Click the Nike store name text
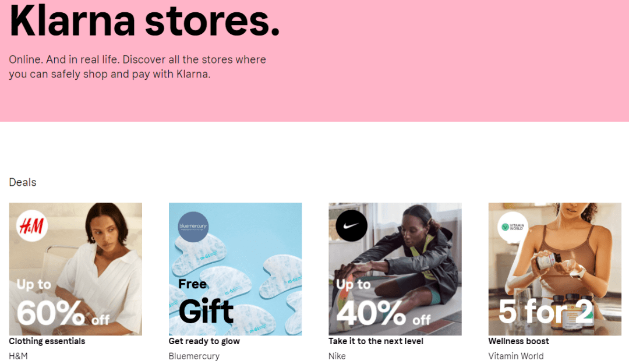The width and height of the screenshot is (629, 364). pos(337,356)
